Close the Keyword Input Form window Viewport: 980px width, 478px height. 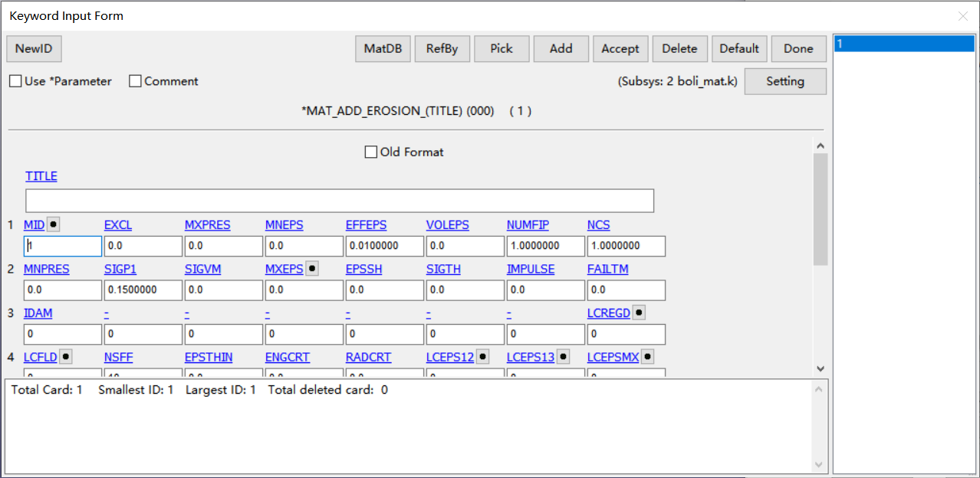click(x=963, y=16)
